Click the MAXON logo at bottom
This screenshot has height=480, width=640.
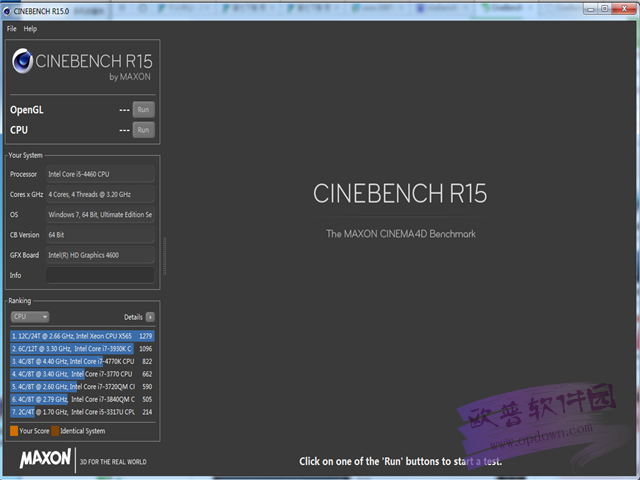click(45, 458)
